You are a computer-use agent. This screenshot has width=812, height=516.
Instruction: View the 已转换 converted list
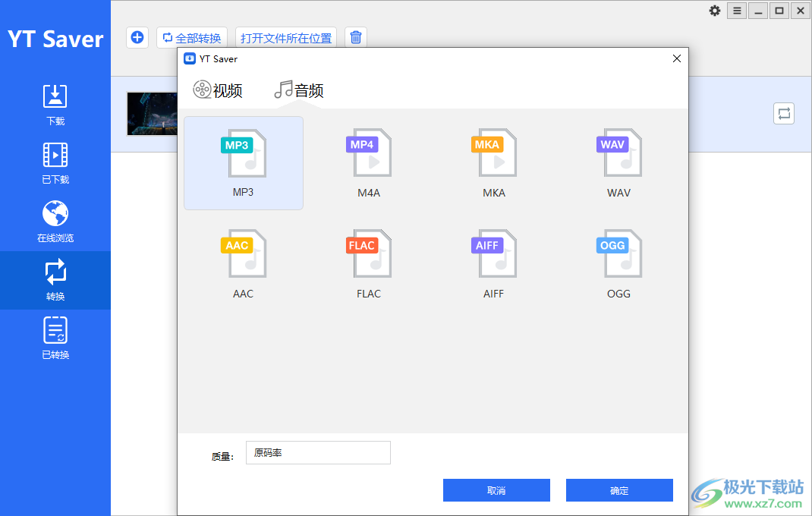click(55, 338)
